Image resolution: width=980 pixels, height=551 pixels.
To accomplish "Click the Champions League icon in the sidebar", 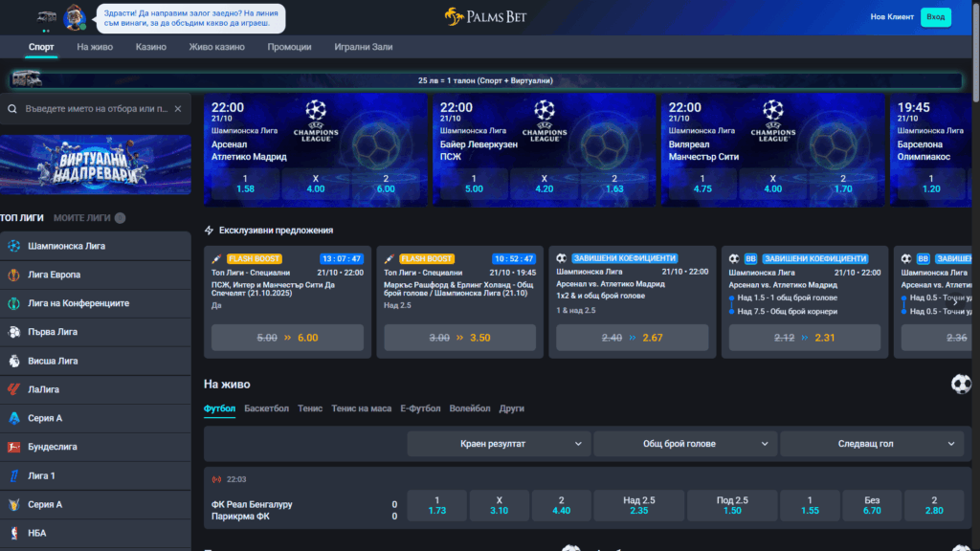I will [x=13, y=246].
